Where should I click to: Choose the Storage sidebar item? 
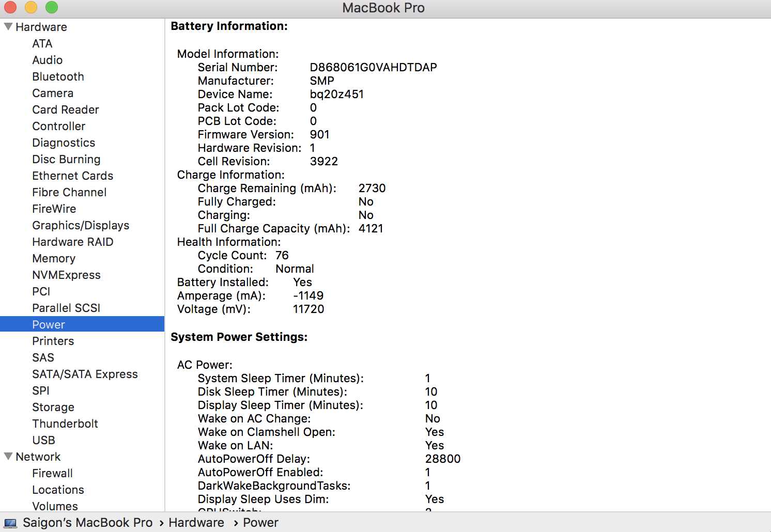[53, 407]
